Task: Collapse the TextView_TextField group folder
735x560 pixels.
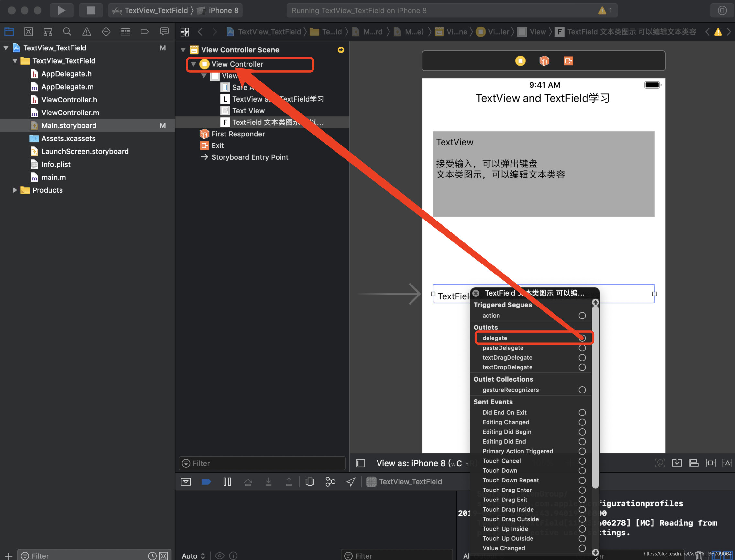Action: click(x=15, y=61)
